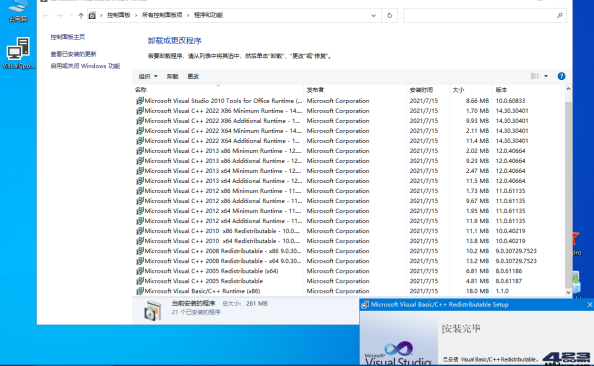594x366 pixels.
Task: Select icon of Visual C++ 2012 x86 Minimum Runtime
Action: (x=140, y=191)
